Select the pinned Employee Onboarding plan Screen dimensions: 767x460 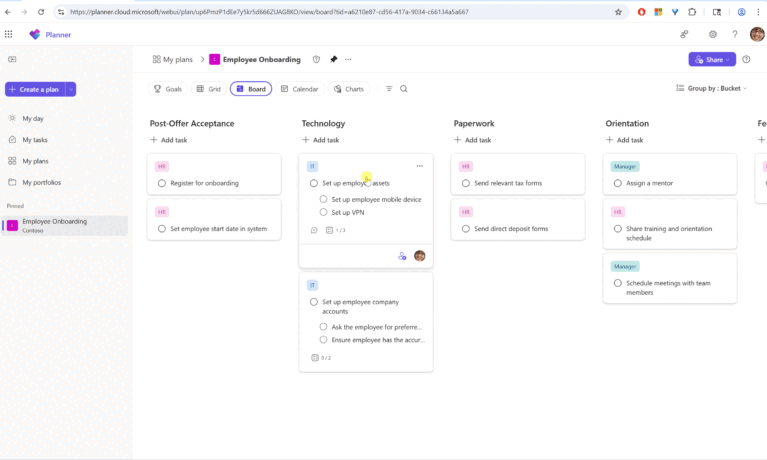click(55, 225)
